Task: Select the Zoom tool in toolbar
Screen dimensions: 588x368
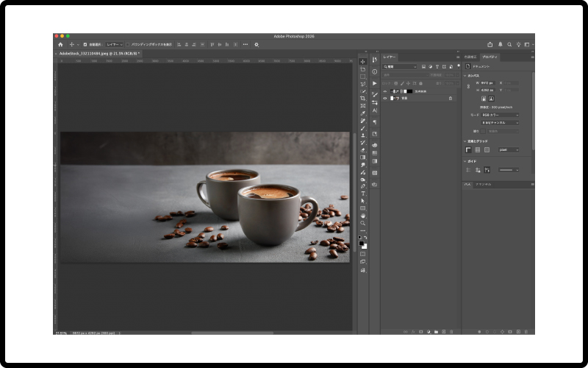Action: click(x=363, y=223)
